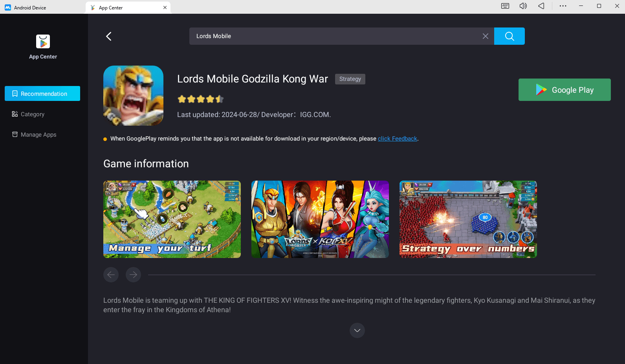The image size is (625, 364).
Task: Maximize the window
Action: [x=599, y=6]
